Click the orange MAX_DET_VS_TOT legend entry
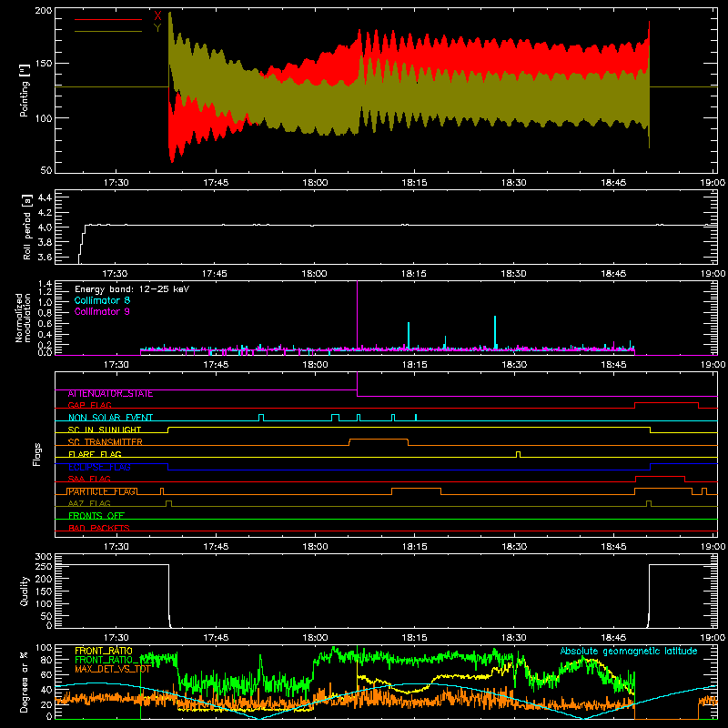 tap(112, 669)
